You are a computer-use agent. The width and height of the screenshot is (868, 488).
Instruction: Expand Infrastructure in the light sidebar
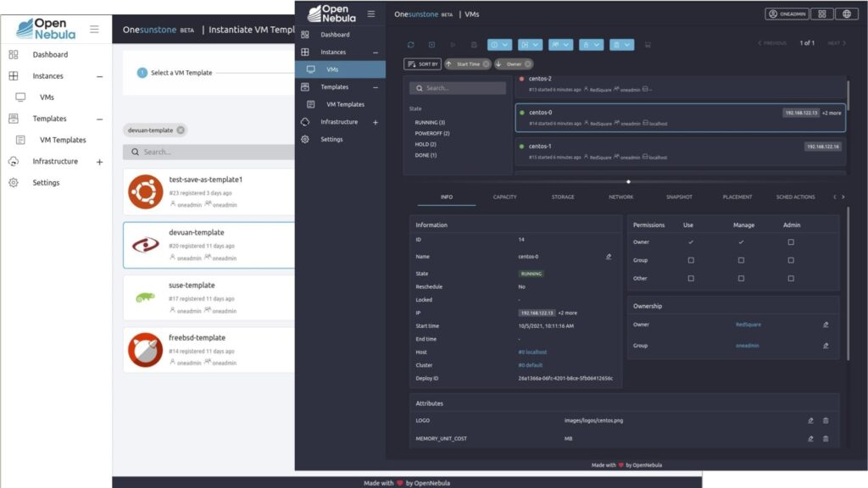(x=100, y=162)
